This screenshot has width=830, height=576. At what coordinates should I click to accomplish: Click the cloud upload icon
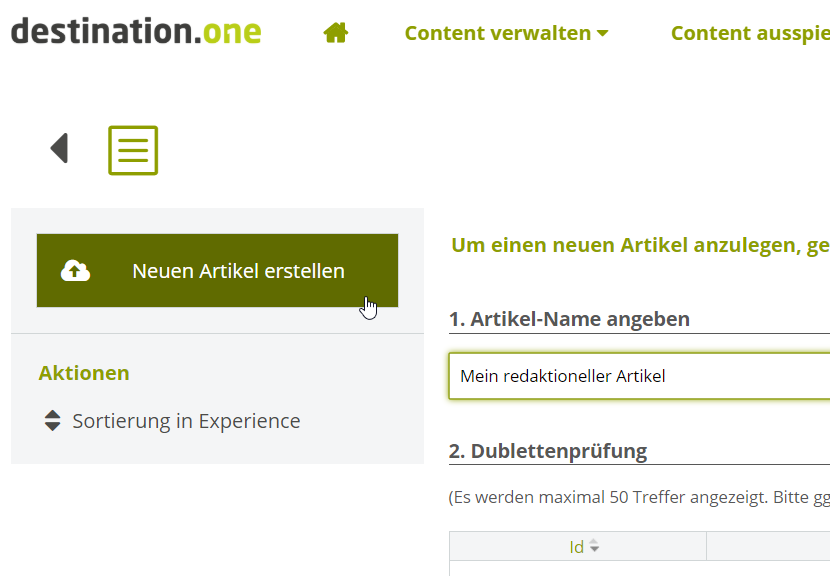point(76,271)
